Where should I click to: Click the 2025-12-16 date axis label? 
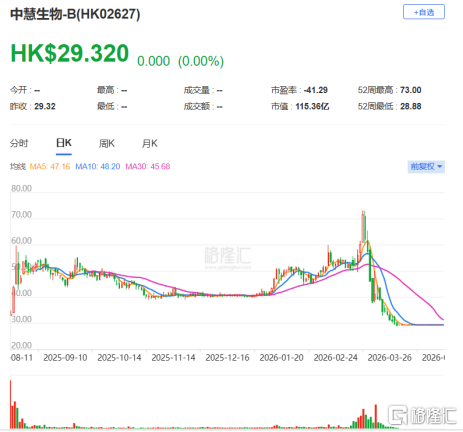point(227,358)
